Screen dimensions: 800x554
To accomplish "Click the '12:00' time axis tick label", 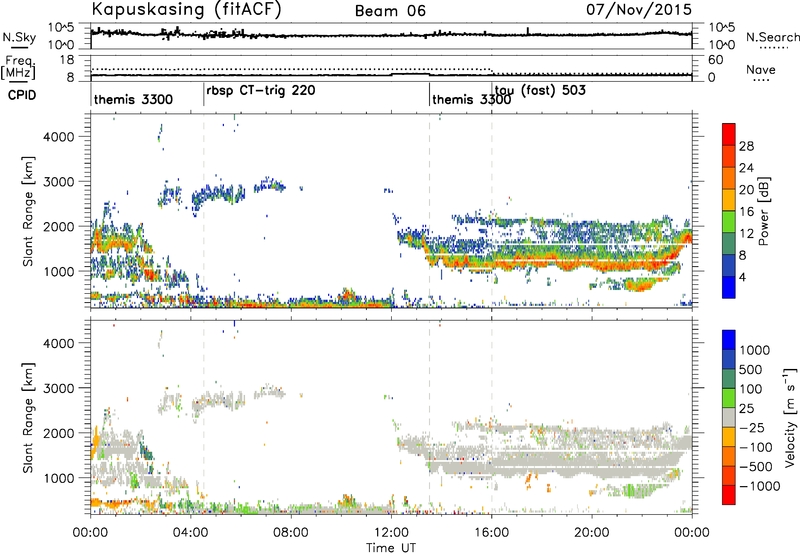I will 391,533.
